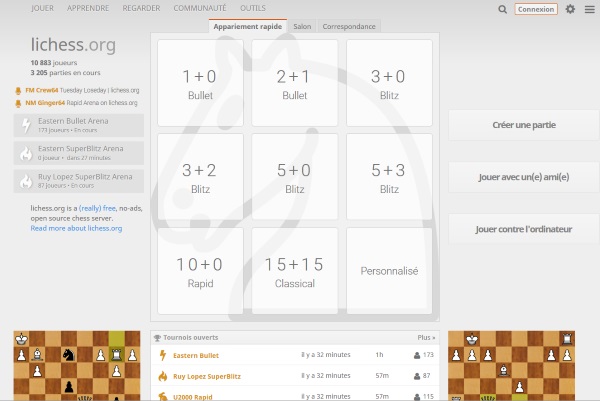The height and width of the screenshot is (401, 600).
Task: Open the COMMUNAUTÉ menu
Action: (x=200, y=8)
